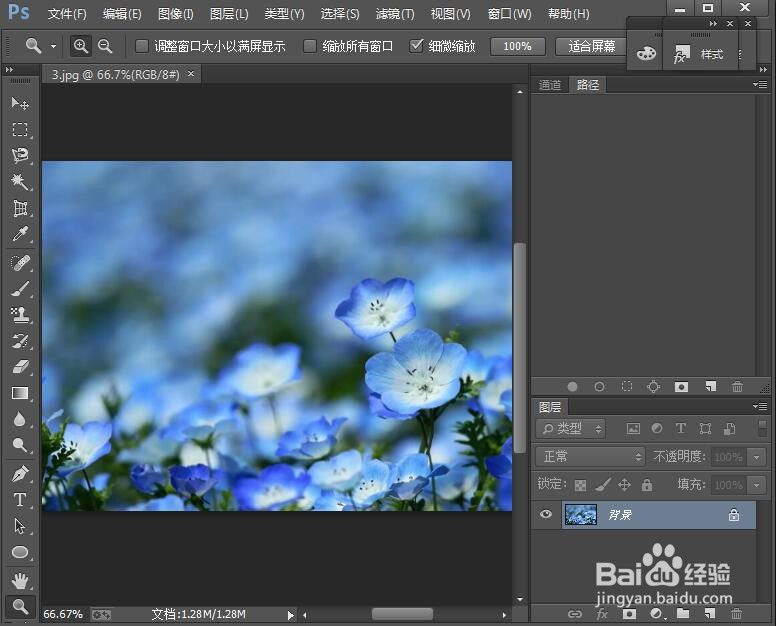Toggle lock position icon

(625, 484)
